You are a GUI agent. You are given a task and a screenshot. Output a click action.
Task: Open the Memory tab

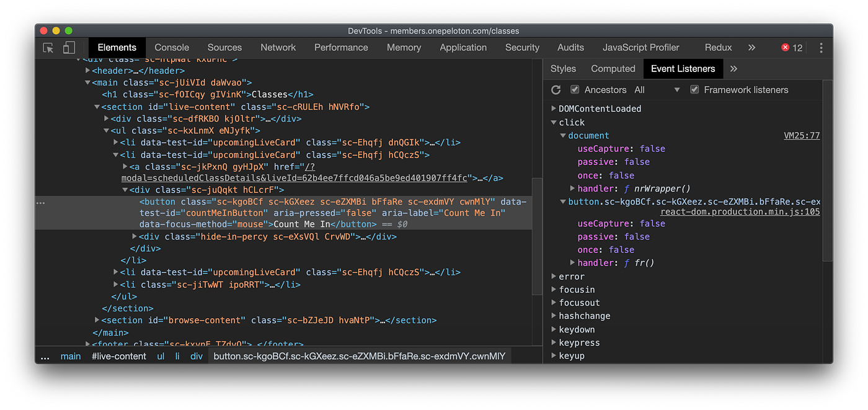tap(404, 48)
